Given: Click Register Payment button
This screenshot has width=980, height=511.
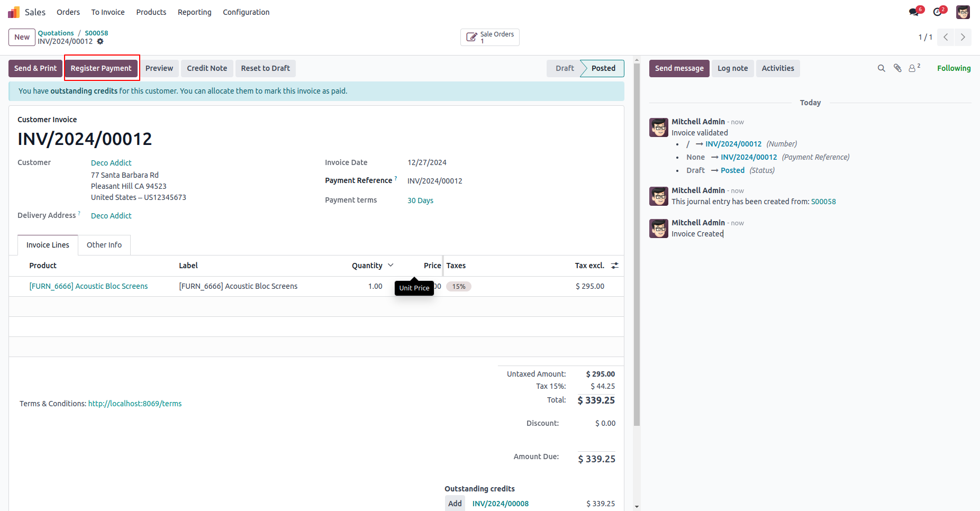Looking at the screenshot, I should pyautogui.click(x=101, y=68).
